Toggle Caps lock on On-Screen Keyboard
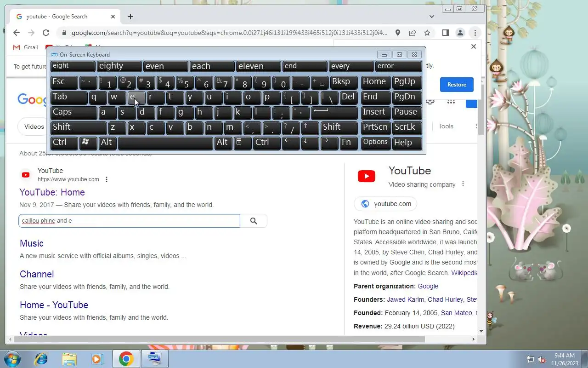The height and width of the screenshot is (368, 588). (x=73, y=112)
